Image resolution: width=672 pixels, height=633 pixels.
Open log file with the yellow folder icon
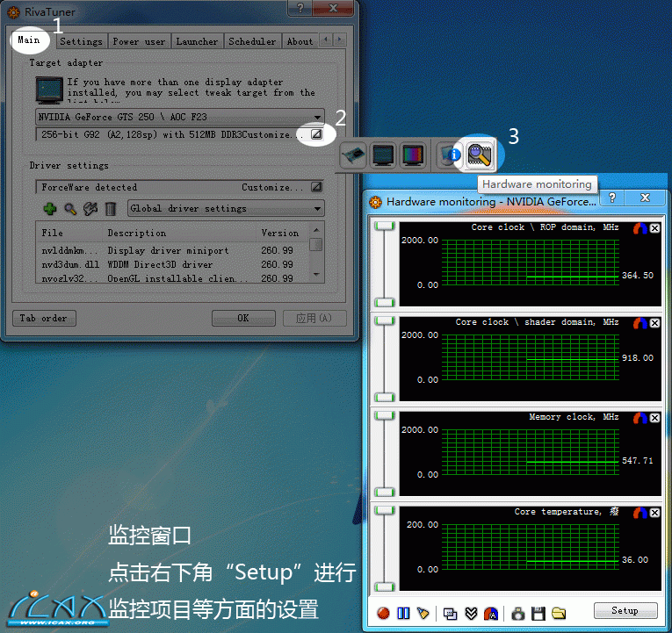coord(559,612)
